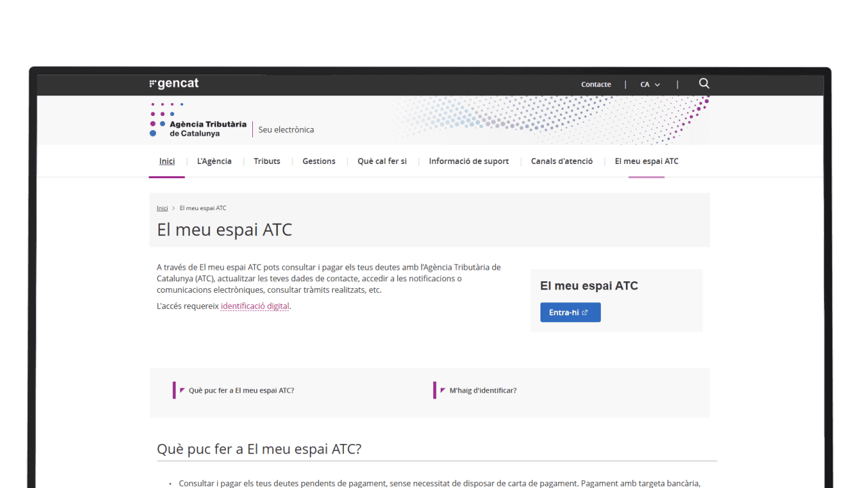
Task: Click 'Inici' in the breadcrumb trail
Action: point(162,207)
